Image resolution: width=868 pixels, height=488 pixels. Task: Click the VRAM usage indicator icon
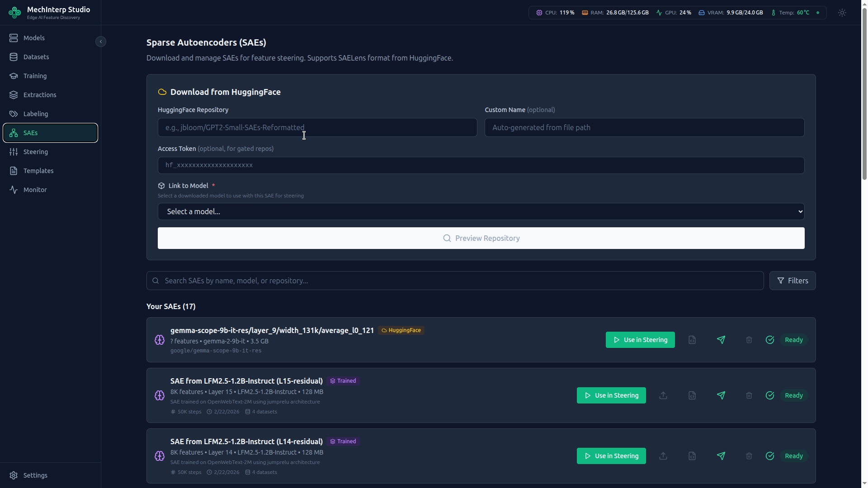[702, 13]
